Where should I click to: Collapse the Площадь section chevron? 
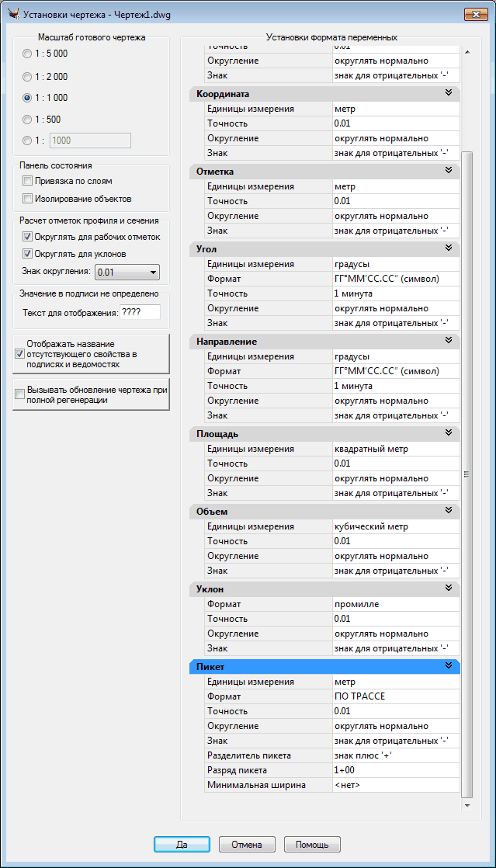(x=448, y=433)
